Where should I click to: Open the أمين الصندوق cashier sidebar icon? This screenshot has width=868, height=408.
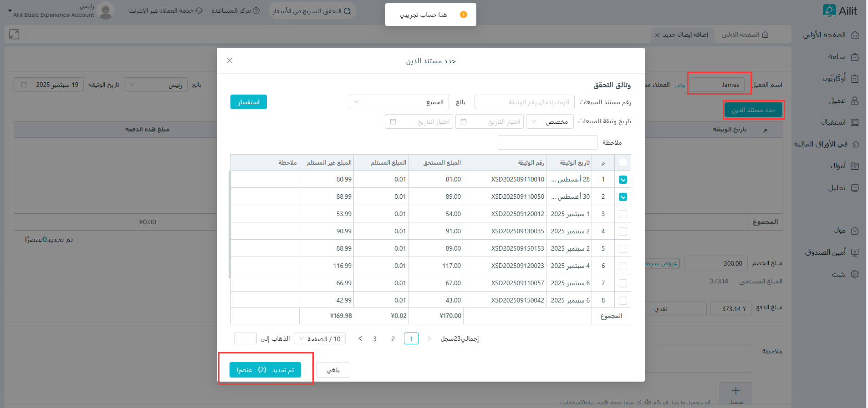click(x=855, y=252)
